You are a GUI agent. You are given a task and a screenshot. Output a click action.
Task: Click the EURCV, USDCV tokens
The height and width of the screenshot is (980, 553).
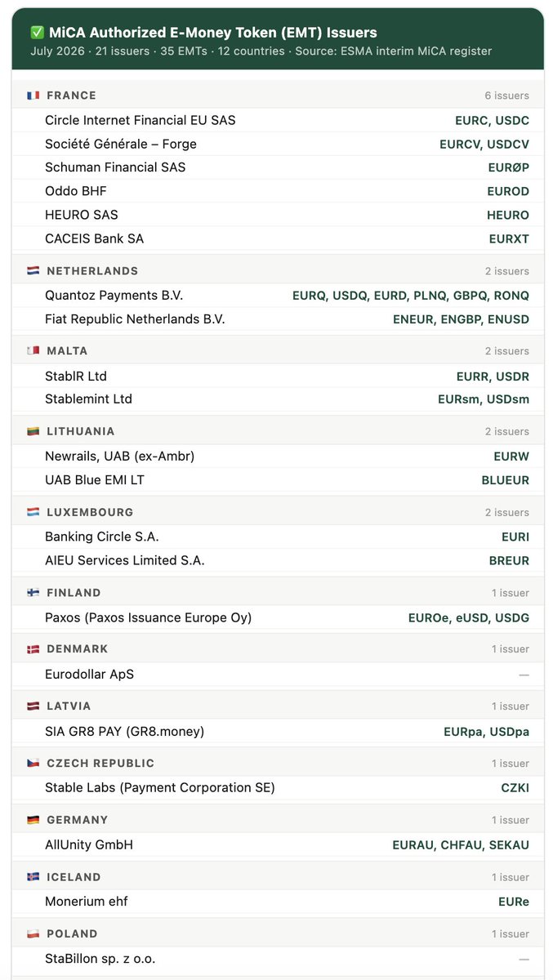(x=484, y=145)
